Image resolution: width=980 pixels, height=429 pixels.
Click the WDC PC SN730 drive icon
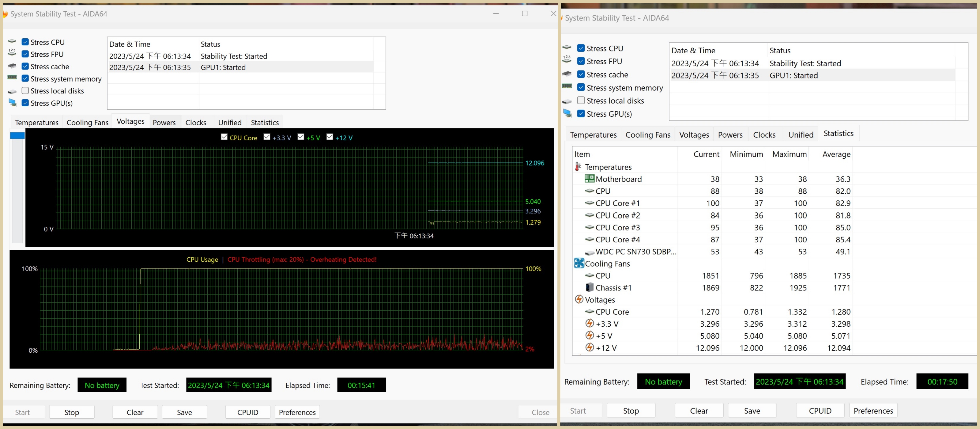[589, 252]
